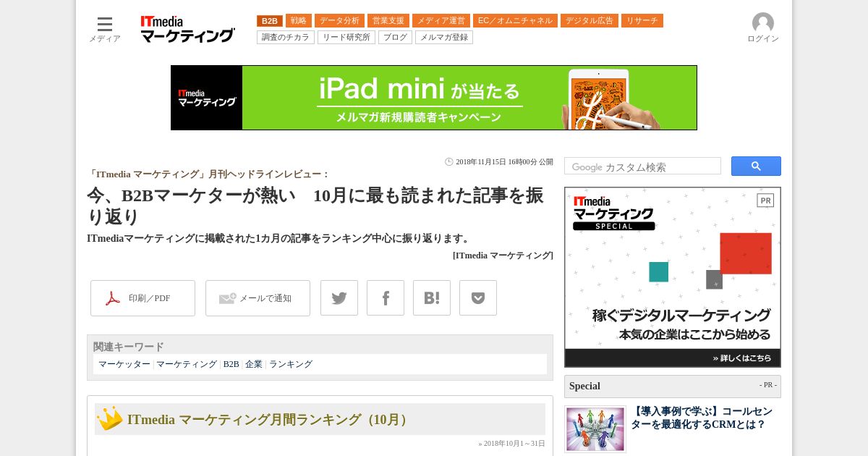Open keyword ランキング link
The height and width of the screenshot is (456, 868).
tap(291, 364)
